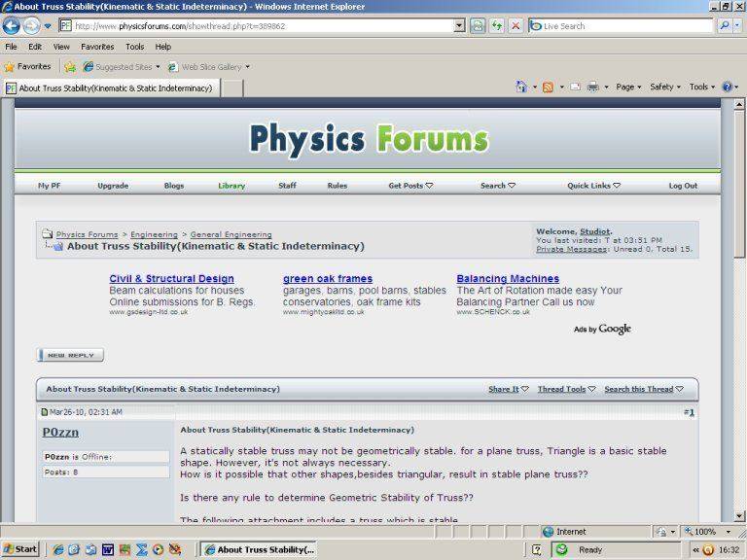Click the Upgrade navigation link
Viewport: 747px width, 560px height.
113,186
